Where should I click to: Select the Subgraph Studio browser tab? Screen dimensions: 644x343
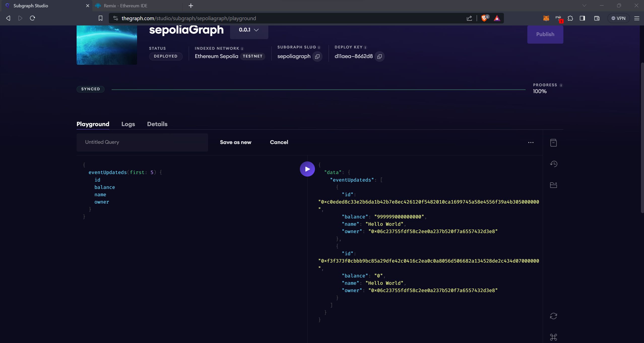(47, 6)
